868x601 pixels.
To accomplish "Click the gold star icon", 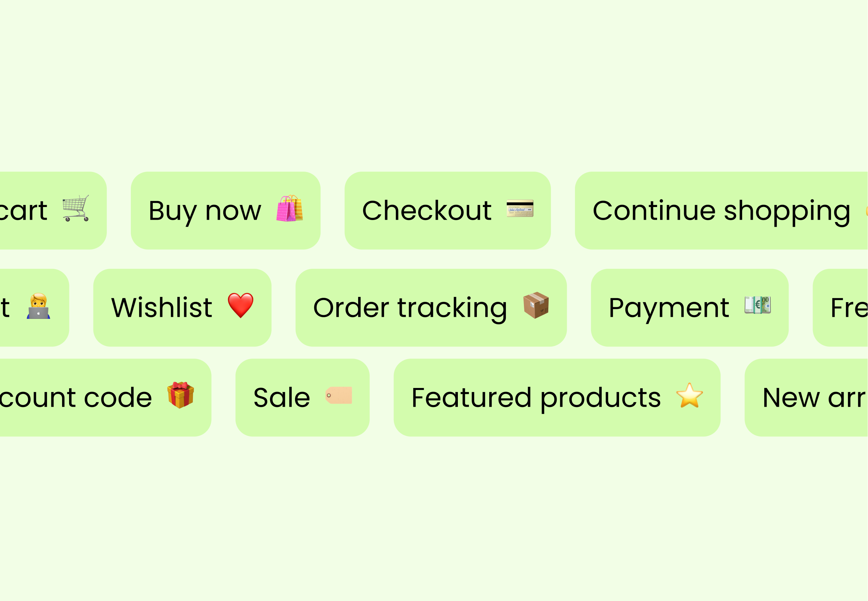I will [x=689, y=395].
